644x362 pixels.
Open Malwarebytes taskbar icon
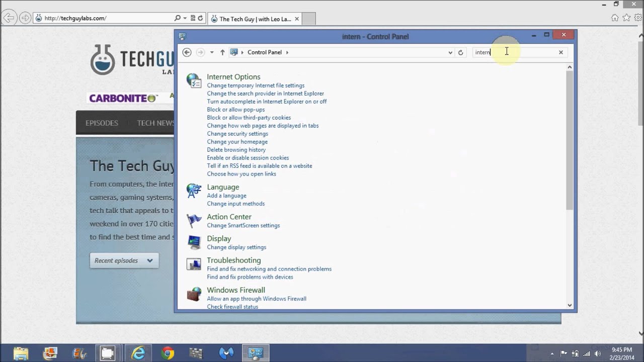(226, 353)
